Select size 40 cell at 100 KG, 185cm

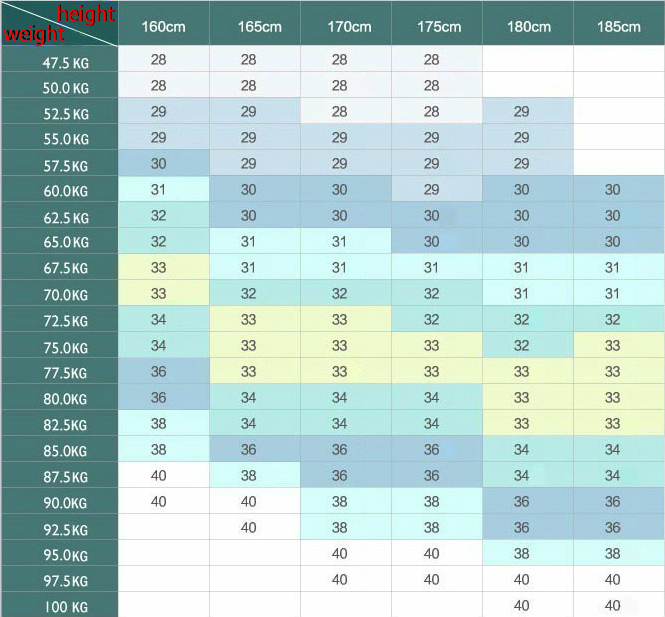(612, 605)
